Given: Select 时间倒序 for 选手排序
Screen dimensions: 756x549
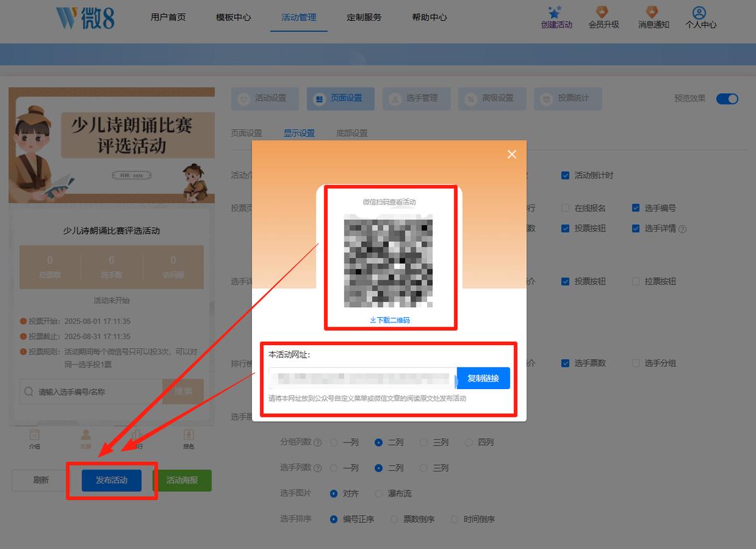Looking at the screenshot, I should tap(454, 519).
